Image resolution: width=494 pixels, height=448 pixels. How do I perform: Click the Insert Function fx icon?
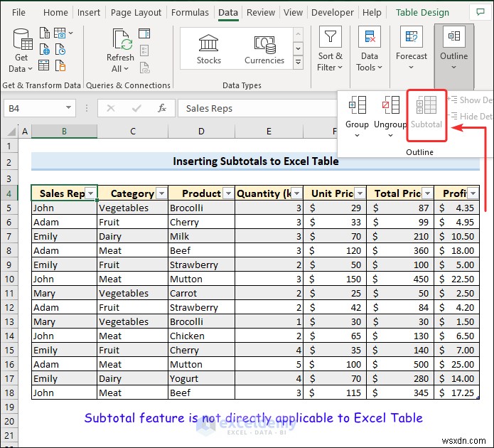point(162,108)
